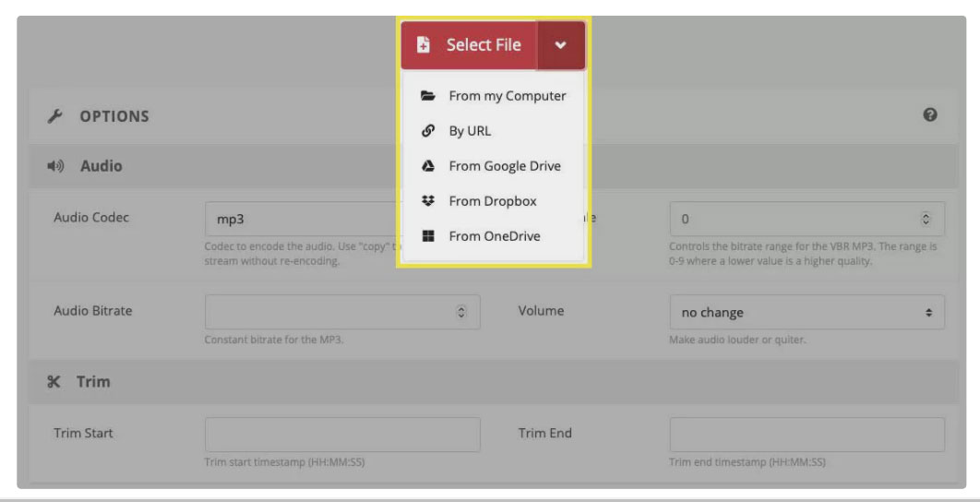Adjust the VBR quality stepper arrows
The width and height of the screenshot is (980, 502).
926,219
